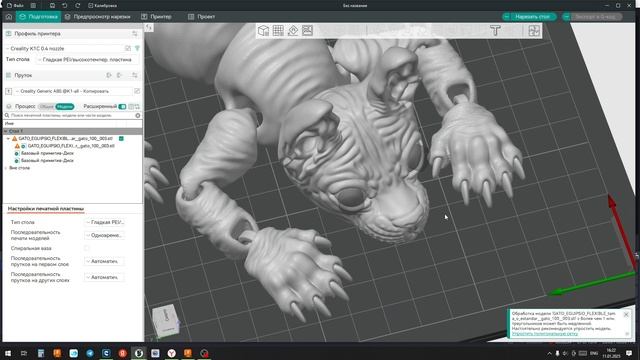Open filament order dropdown for других слоях
Image resolution: width=640 pixels, height=360 pixels.
[104, 278]
